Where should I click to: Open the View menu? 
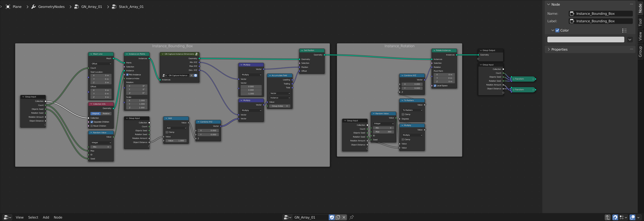click(x=19, y=217)
